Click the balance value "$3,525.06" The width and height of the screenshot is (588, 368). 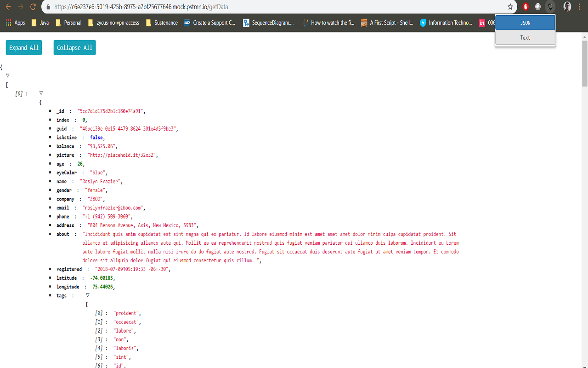pos(102,146)
